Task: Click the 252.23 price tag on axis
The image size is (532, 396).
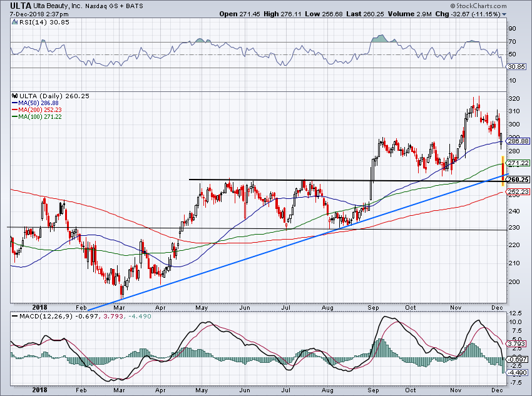Action: [518, 192]
